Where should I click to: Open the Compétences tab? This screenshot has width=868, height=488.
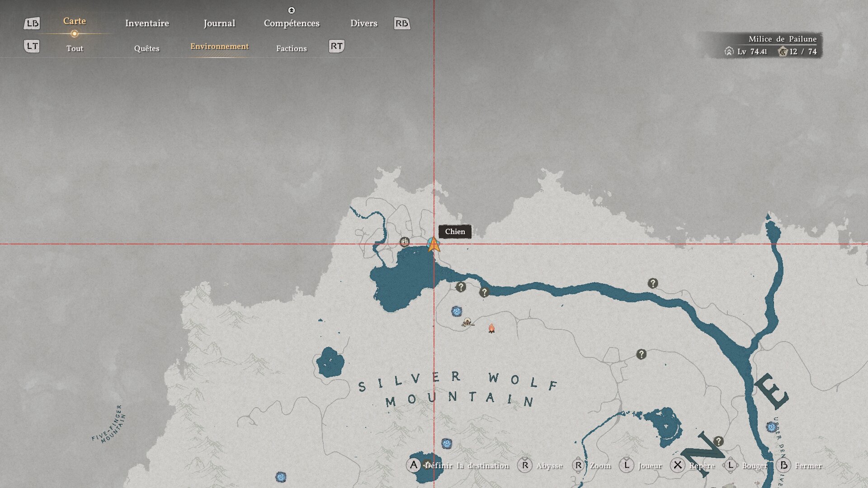292,23
